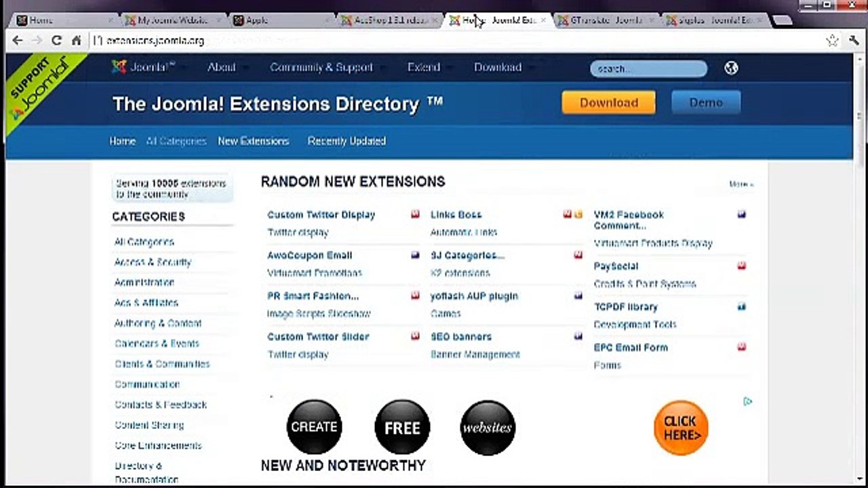
Task: Click the extension type icon beside SJ Categories
Action: 578,255
